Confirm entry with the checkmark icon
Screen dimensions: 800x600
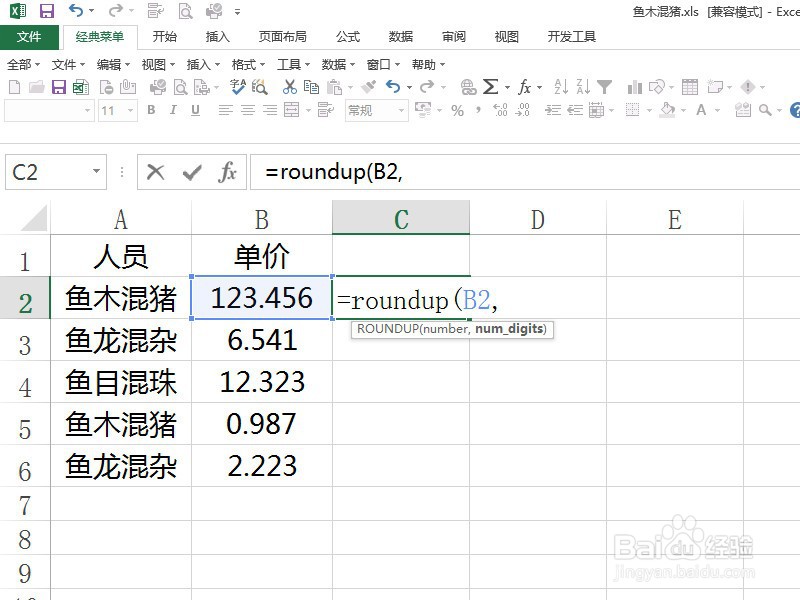190,172
